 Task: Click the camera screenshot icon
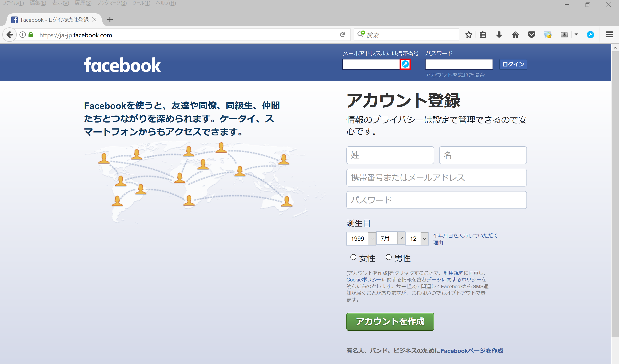(564, 35)
